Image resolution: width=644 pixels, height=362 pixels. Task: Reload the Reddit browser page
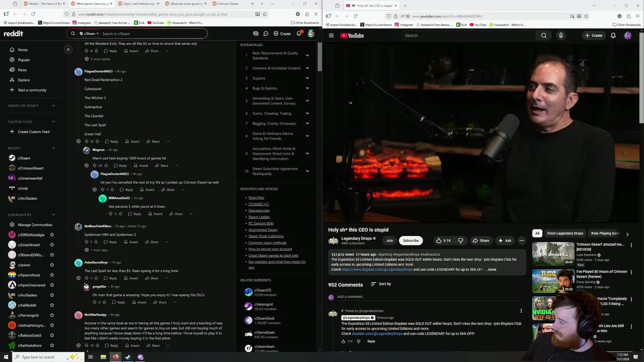33,14
